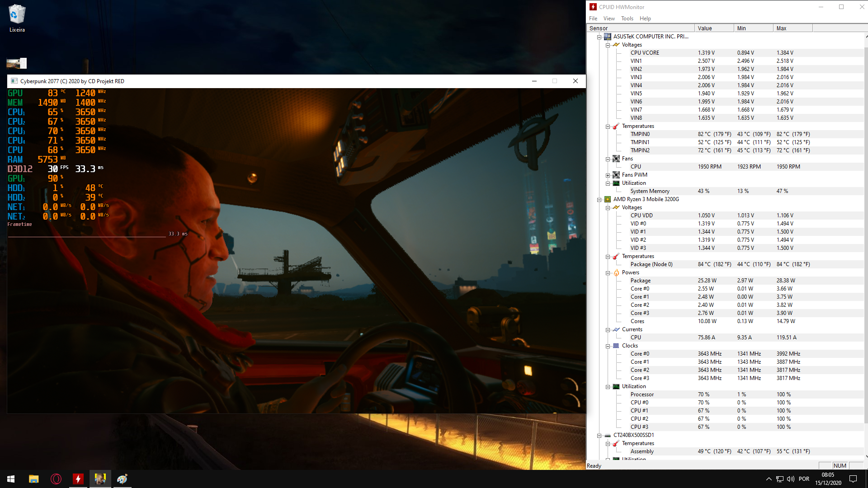This screenshot has height=488, width=868.
Task: Collapse the CT240BX500SSD1 drive node
Action: pos(599,435)
